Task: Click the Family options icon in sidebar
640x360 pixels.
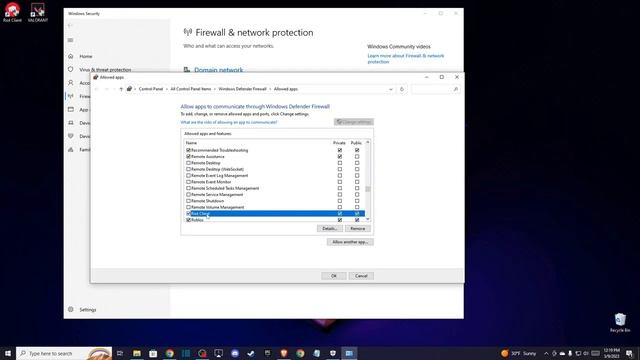Action: 71,149
